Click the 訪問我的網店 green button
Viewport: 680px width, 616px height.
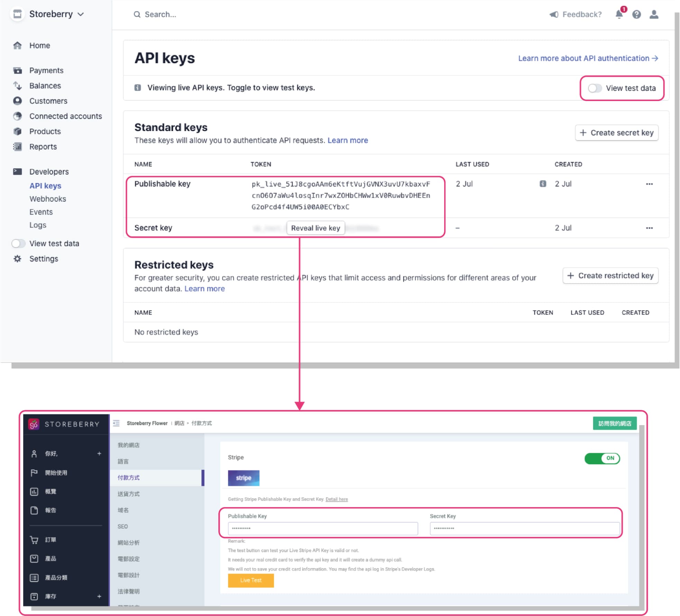click(x=615, y=423)
